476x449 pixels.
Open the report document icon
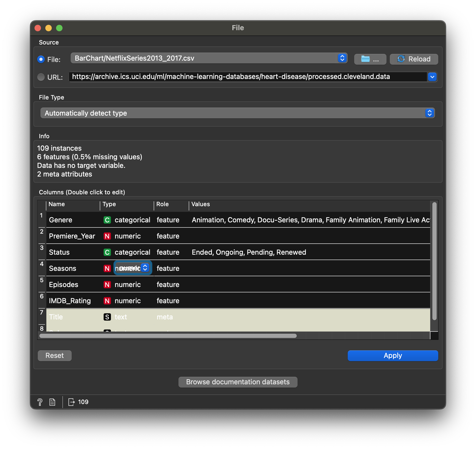(52, 402)
